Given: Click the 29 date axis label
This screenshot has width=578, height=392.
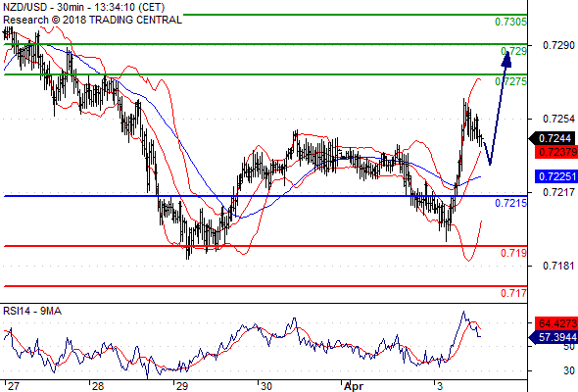Looking at the screenshot, I should pos(182,386).
